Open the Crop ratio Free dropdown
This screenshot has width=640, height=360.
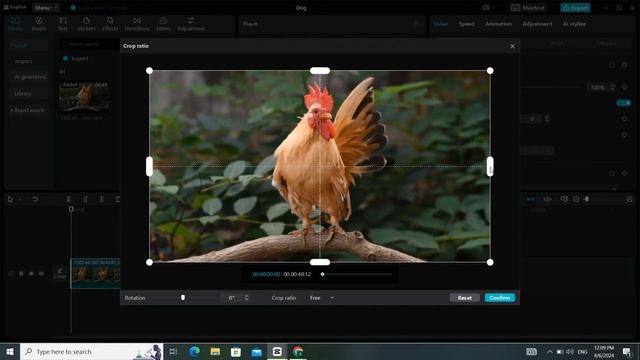tap(322, 298)
